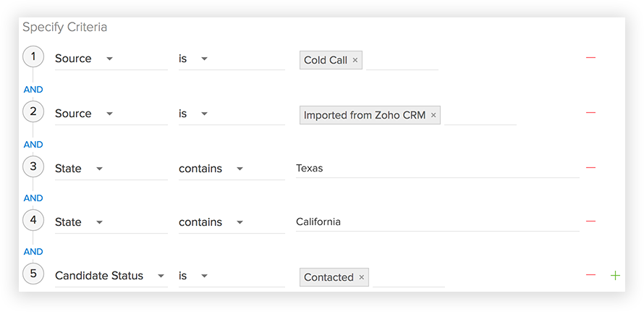
Task: Remove criteria row 1 with minus icon
Action: 590,58
